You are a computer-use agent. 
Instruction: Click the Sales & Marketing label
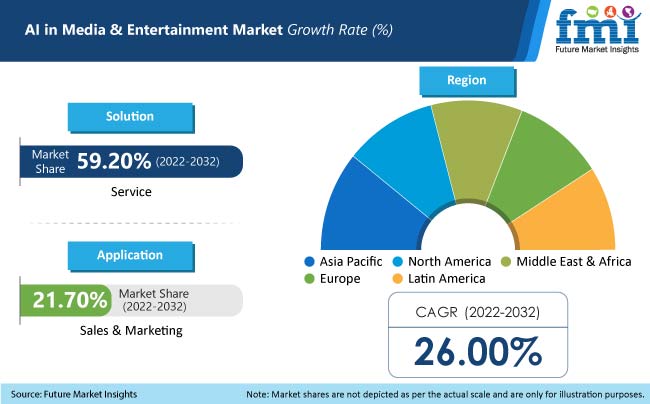click(130, 330)
